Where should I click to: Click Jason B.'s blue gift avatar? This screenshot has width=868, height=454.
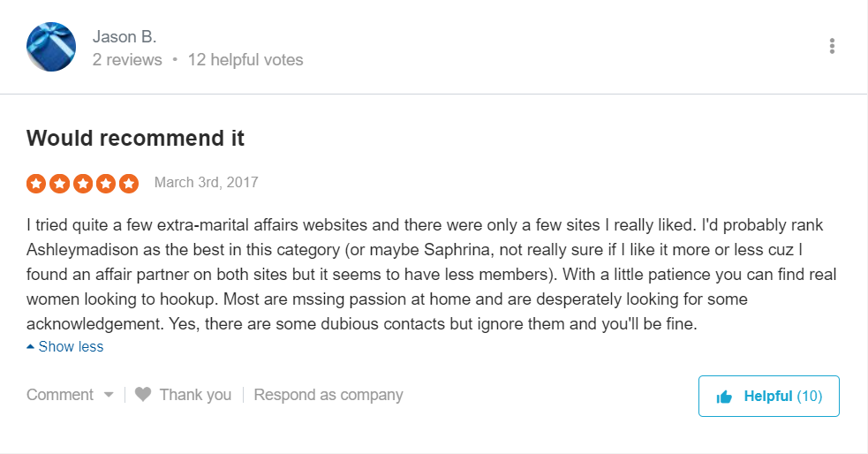pyautogui.click(x=51, y=47)
